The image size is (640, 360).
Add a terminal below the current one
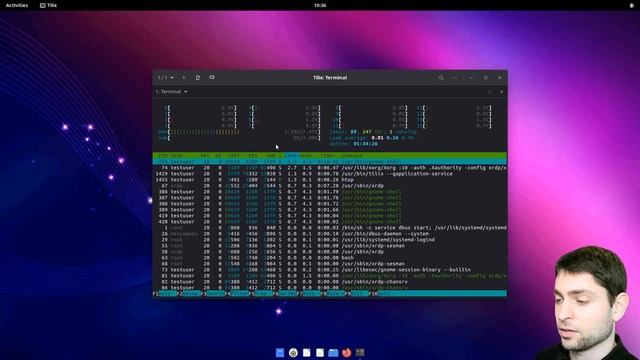tap(212, 78)
